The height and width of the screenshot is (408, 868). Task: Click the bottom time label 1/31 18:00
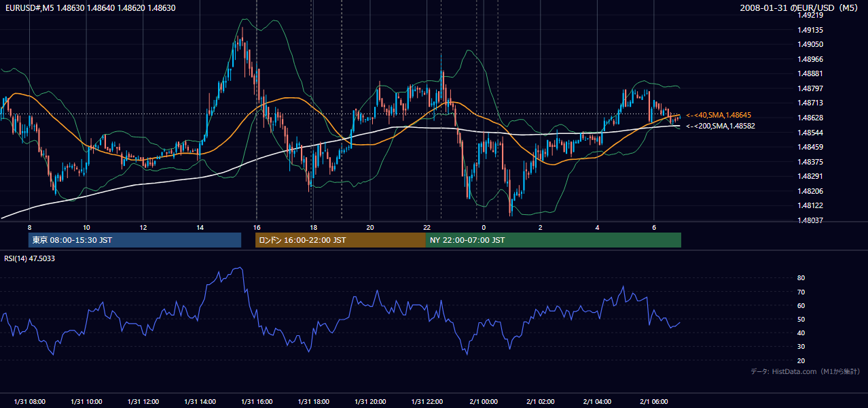[313, 402]
